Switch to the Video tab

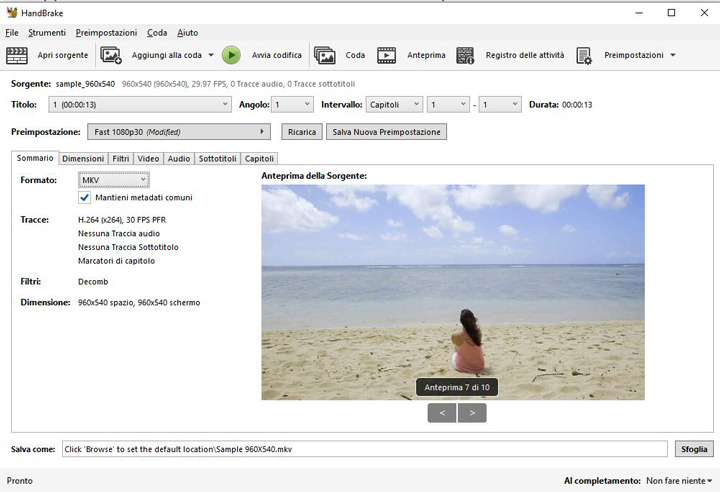point(148,158)
